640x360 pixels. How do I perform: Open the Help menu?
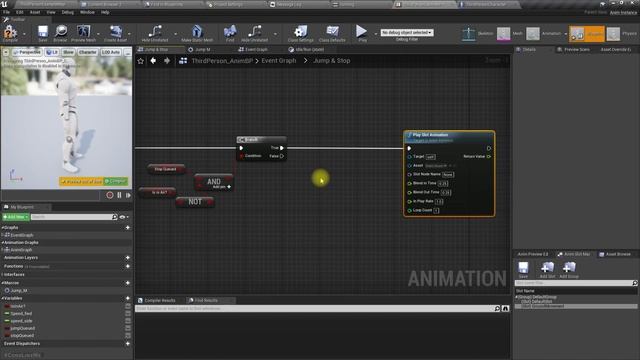click(x=105, y=12)
